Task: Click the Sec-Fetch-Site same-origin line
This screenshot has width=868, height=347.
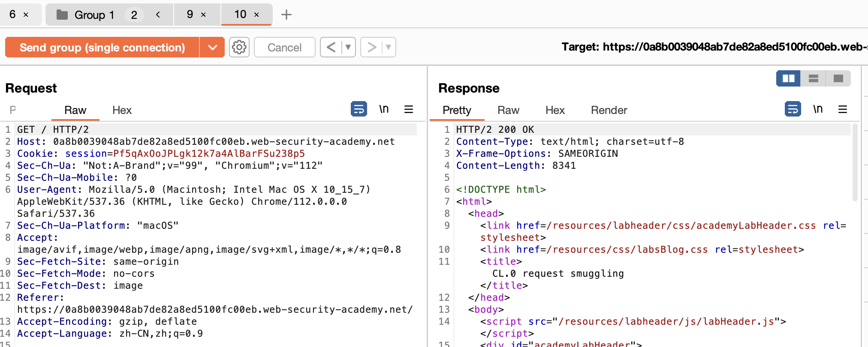Action: (x=98, y=261)
